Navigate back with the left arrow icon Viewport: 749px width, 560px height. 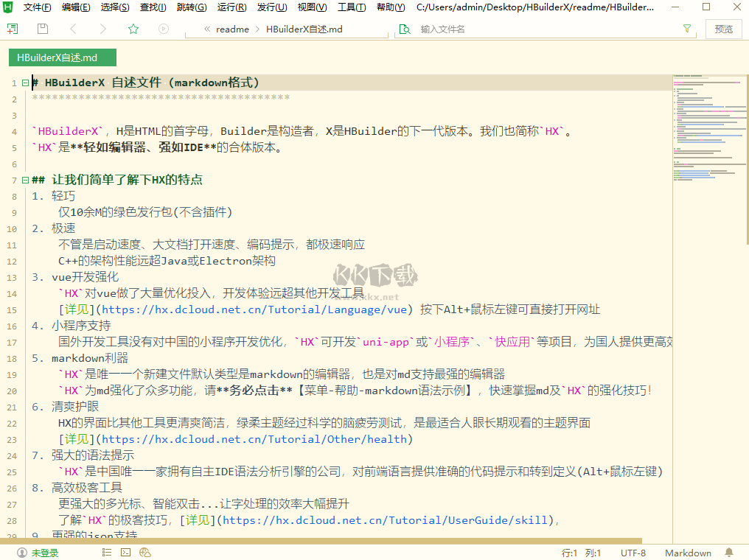(x=72, y=28)
